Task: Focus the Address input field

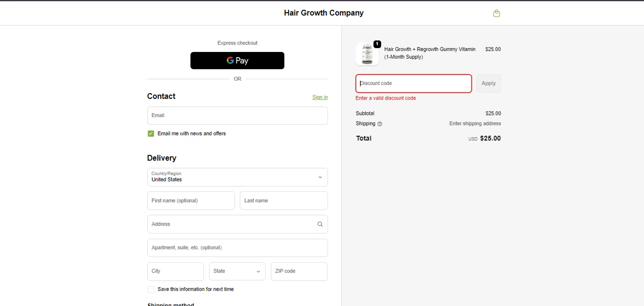Action: coord(237,224)
